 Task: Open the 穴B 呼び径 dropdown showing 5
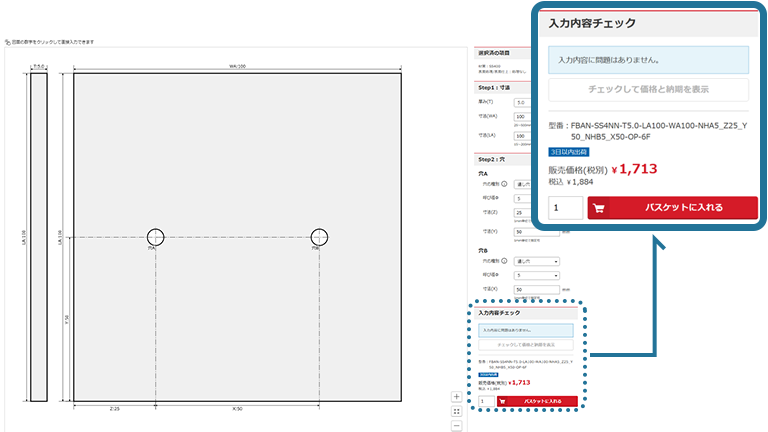coord(536,275)
